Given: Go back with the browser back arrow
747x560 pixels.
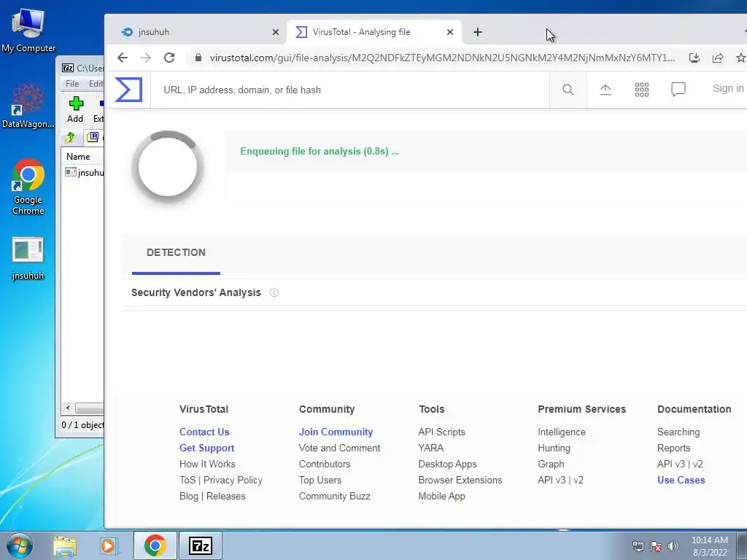Looking at the screenshot, I should point(123,58).
